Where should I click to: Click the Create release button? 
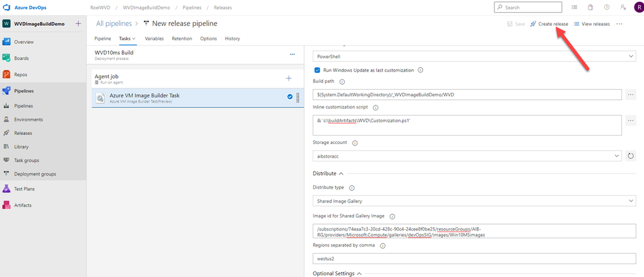549,24
